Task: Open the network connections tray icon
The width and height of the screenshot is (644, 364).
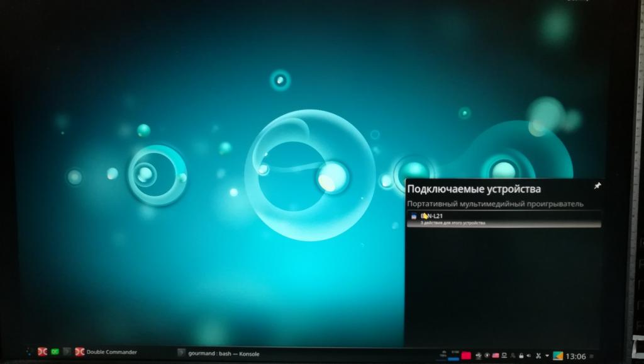Action: pyautogui.click(x=504, y=355)
